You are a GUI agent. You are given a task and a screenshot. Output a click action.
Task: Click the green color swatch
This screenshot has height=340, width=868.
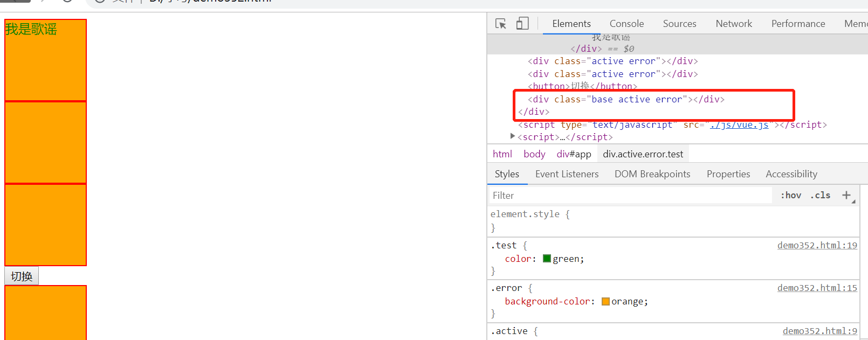pyautogui.click(x=547, y=259)
